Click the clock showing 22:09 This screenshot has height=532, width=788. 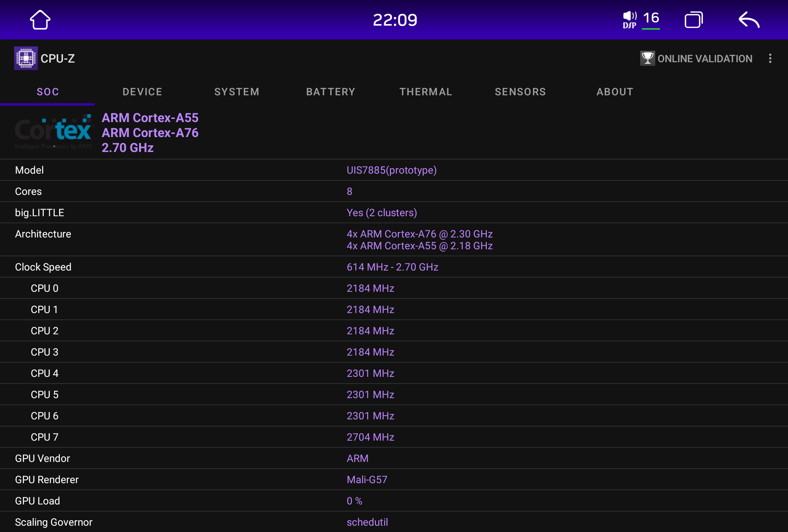[x=395, y=20]
